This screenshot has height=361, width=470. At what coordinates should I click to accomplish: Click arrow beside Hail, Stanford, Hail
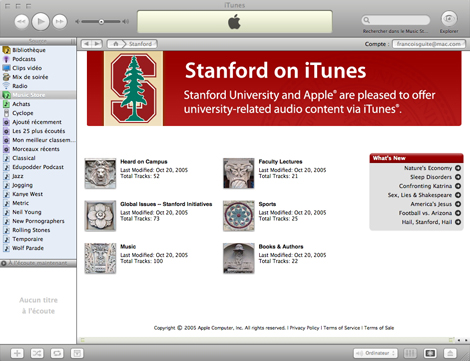(458, 222)
